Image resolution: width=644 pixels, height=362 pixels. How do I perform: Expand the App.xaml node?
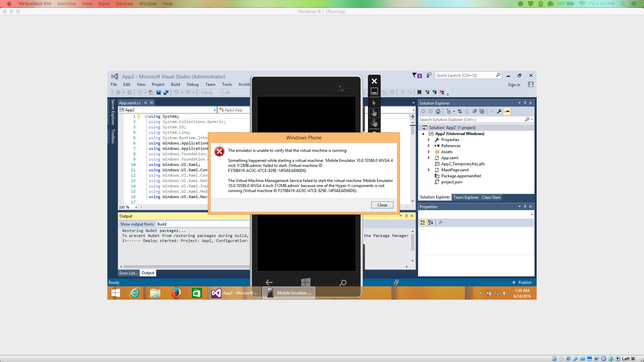point(429,158)
